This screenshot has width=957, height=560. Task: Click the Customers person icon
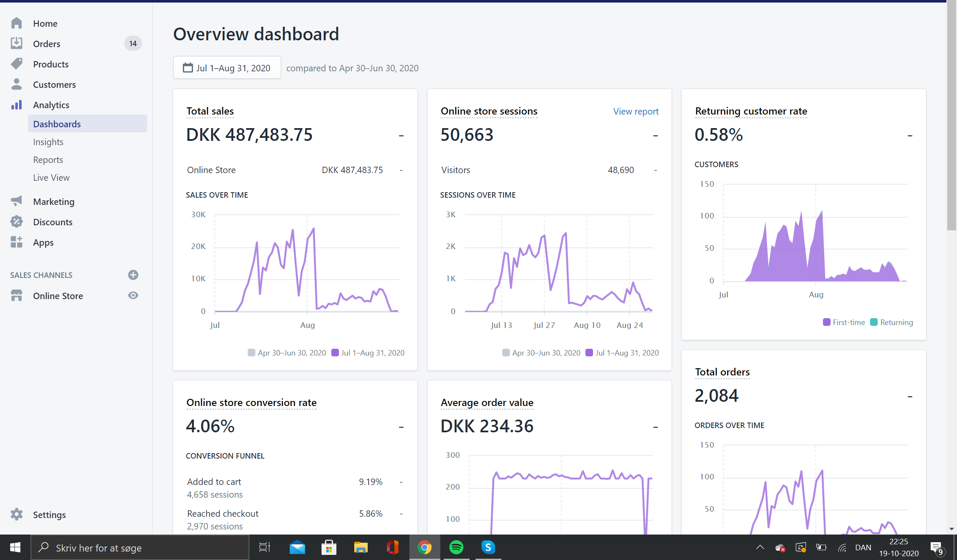pos(17,84)
